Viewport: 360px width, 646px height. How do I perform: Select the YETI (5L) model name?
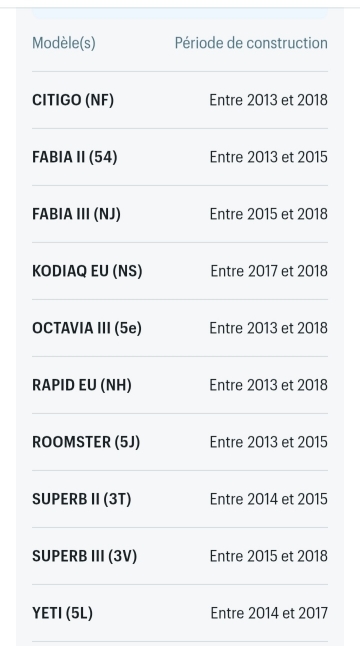pos(62,613)
